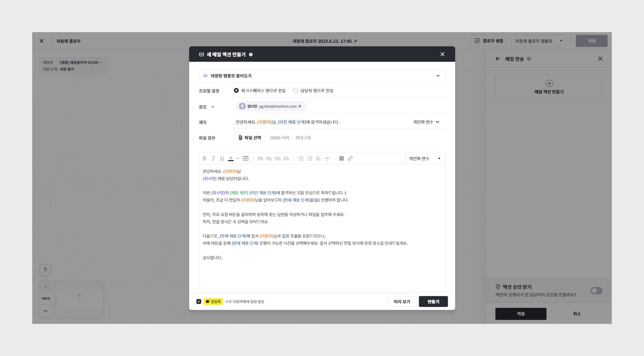Screen dimensions: 644x356
Task: Select 담당자 명으로 전송 radio option
Action: click(295, 91)
